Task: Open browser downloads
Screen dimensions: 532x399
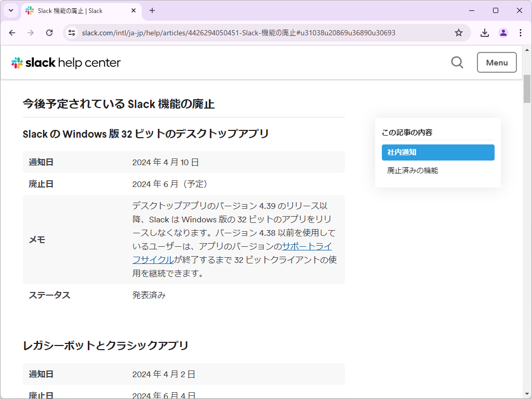Action: (x=485, y=33)
